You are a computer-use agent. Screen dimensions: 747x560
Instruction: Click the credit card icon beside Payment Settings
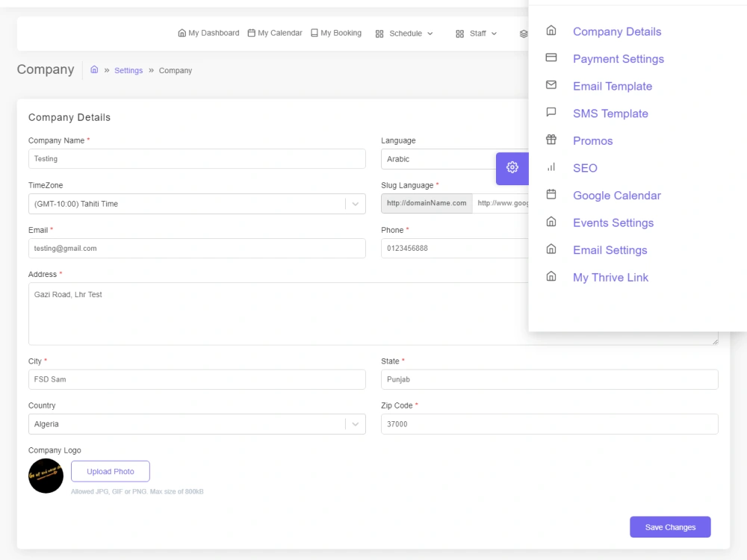551,57
